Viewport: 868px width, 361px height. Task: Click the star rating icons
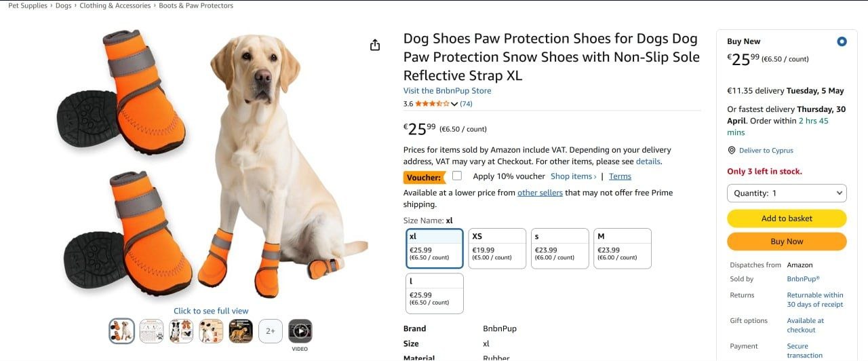[431, 104]
